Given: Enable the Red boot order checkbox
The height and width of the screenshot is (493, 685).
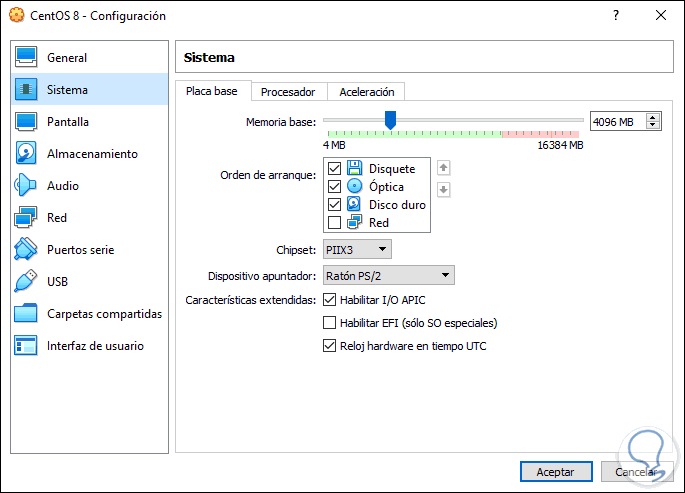Looking at the screenshot, I should click(335, 222).
